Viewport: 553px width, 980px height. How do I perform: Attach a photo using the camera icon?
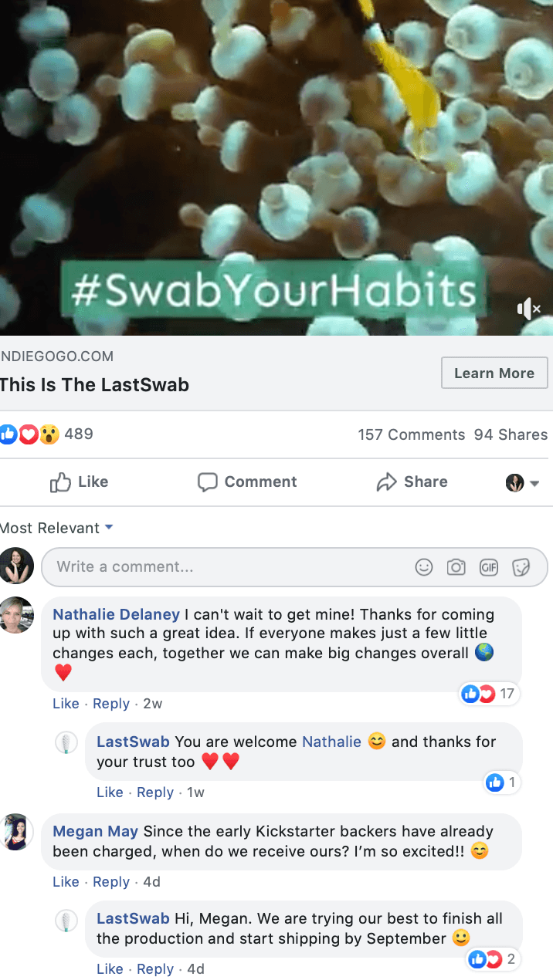coord(456,567)
